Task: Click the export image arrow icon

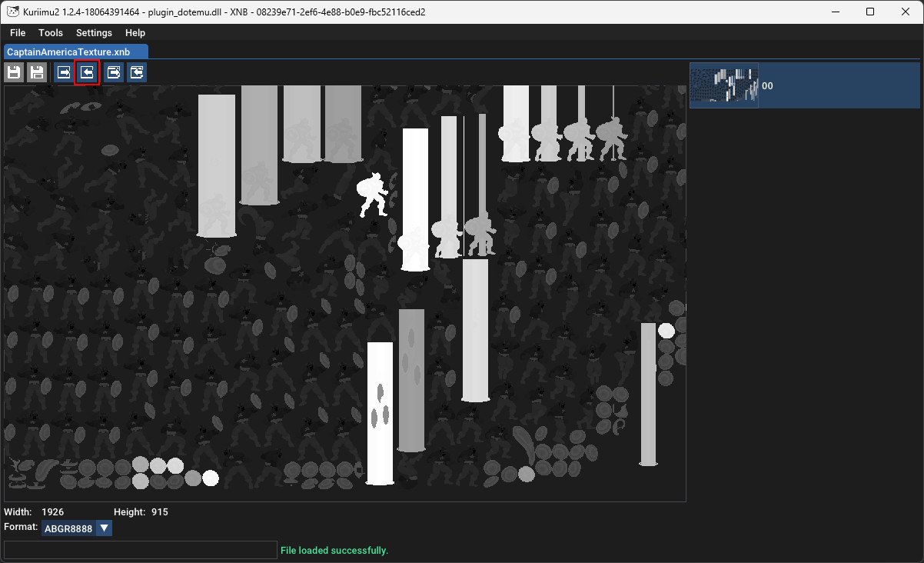Action: click(x=63, y=73)
